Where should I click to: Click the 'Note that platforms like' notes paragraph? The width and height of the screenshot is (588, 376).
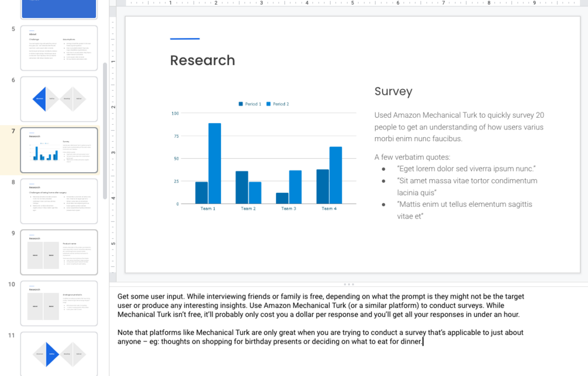[320, 337]
